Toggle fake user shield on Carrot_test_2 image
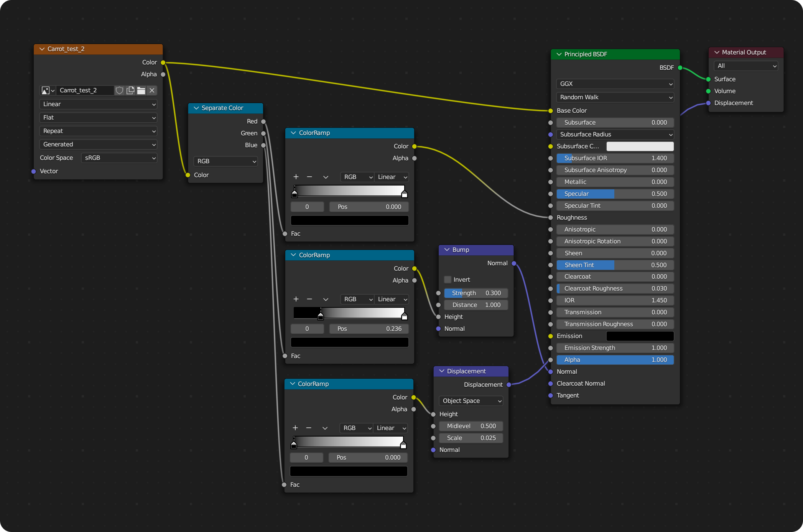Image resolution: width=803 pixels, height=532 pixels. (119, 90)
